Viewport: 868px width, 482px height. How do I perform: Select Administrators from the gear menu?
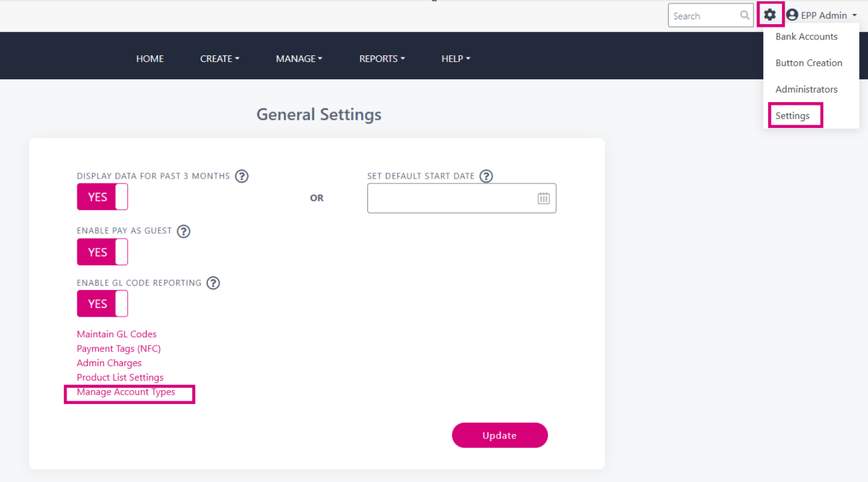(807, 89)
